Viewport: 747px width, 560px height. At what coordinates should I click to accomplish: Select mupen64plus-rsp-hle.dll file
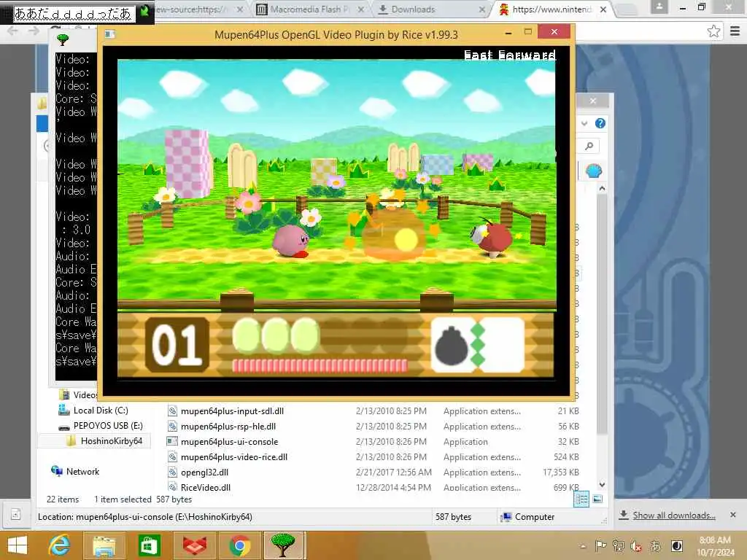[x=228, y=426]
